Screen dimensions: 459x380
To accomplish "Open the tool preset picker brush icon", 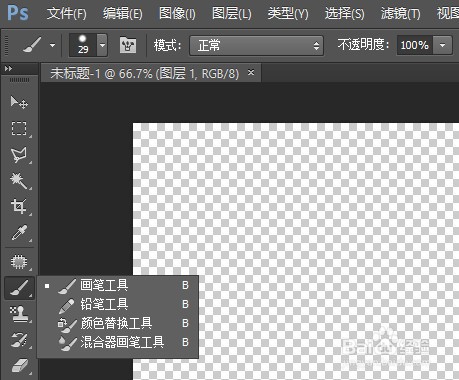I will pos(32,45).
